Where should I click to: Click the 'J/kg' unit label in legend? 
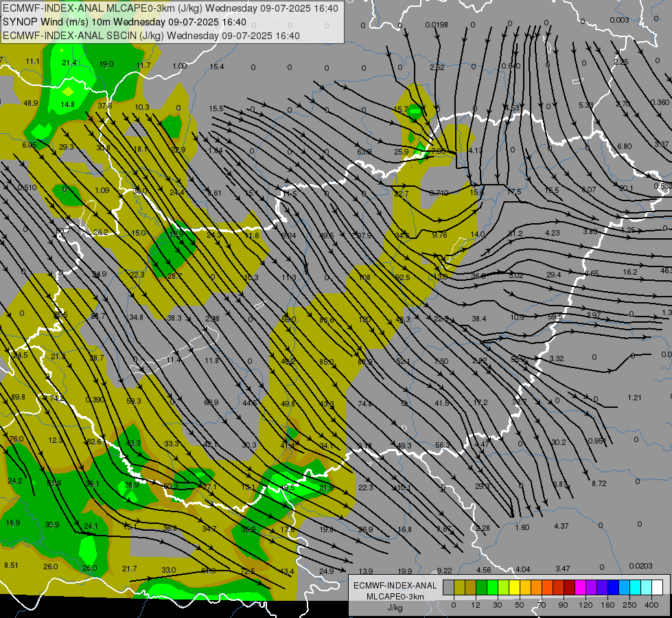coord(395,608)
